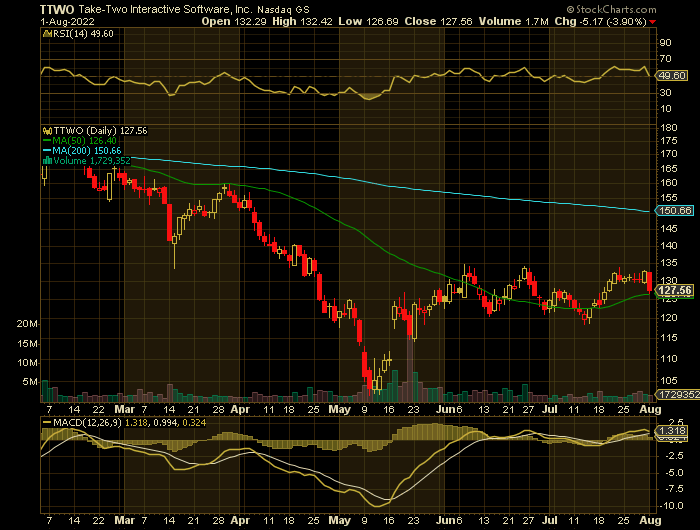The image size is (700, 530).
Task: Click the 140 price axis label
Action: [x=668, y=246]
